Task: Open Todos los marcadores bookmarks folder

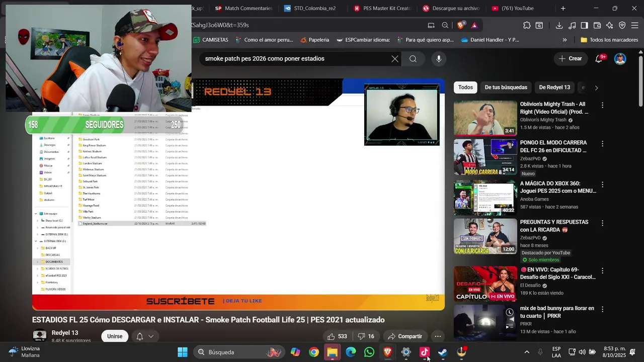Action: (x=609, y=40)
